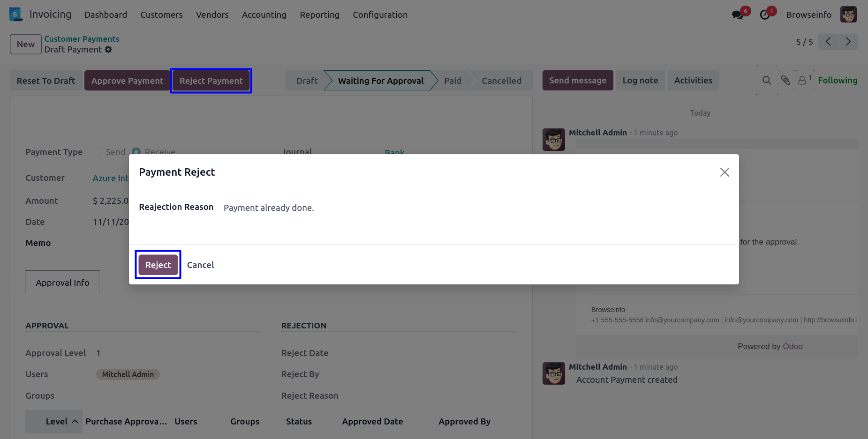Viewport: 868px width, 439px height.
Task: Toggle the Following subscription status
Action: click(x=838, y=81)
